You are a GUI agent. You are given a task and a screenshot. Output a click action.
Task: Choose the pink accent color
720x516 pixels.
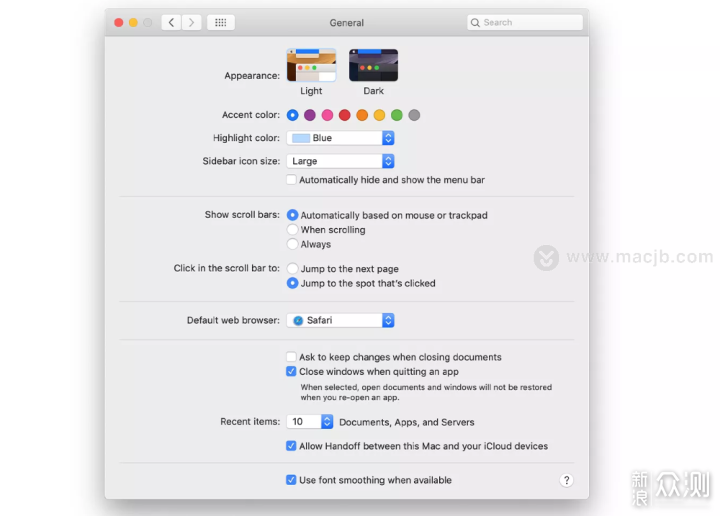point(327,115)
